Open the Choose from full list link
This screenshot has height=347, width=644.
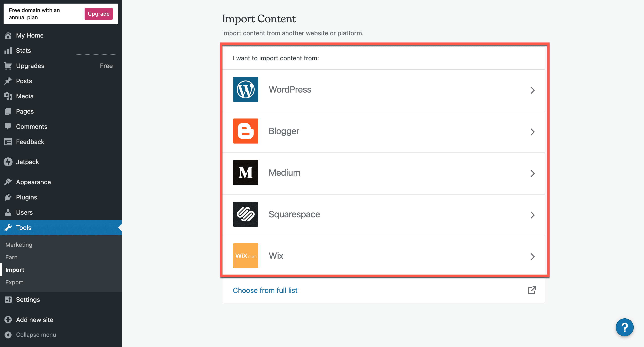tap(265, 290)
